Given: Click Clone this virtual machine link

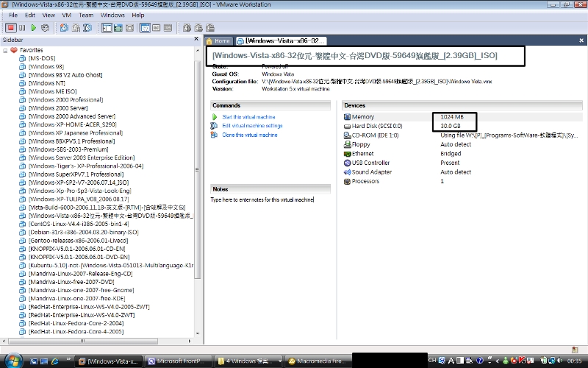Looking at the screenshot, I should click(250, 135).
